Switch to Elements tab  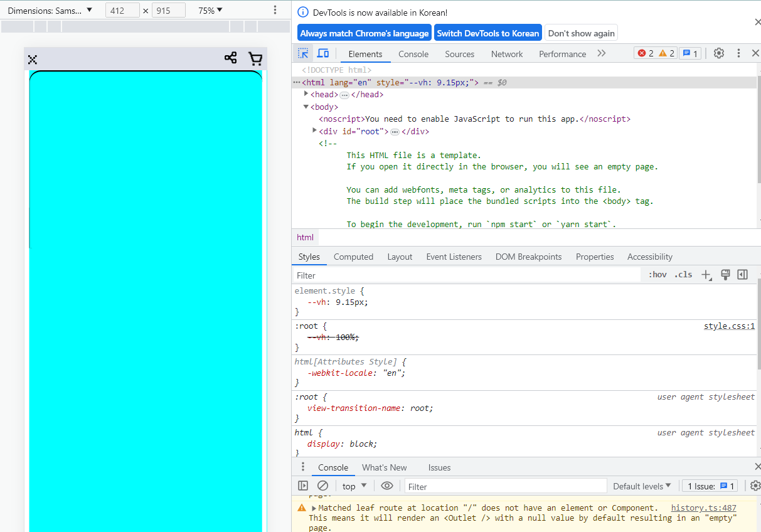click(x=365, y=54)
